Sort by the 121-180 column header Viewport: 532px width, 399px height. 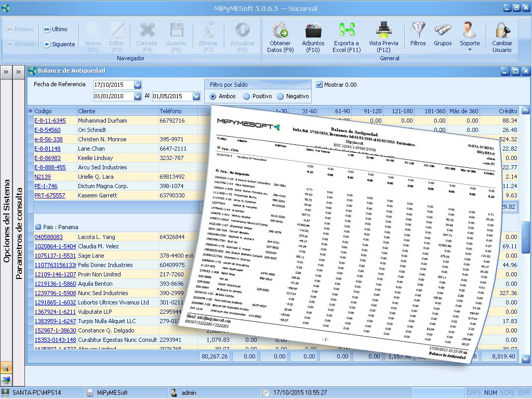pyautogui.click(x=398, y=111)
